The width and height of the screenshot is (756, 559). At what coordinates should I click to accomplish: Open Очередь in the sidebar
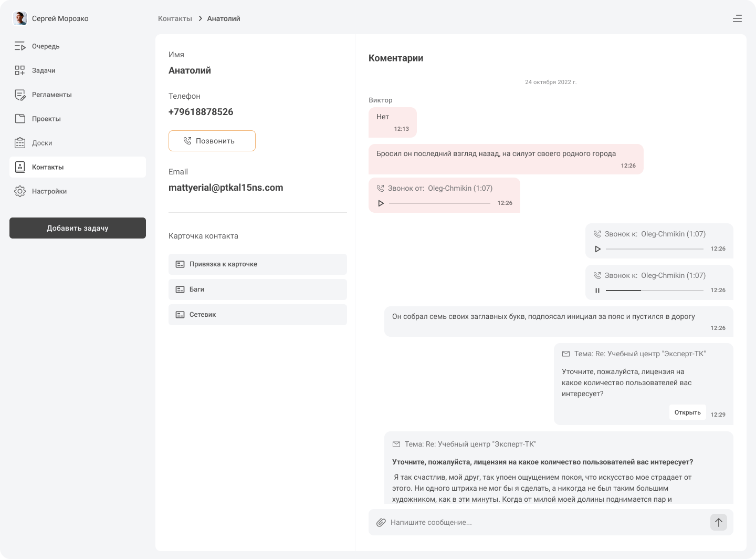pyautogui.click(x=46, y=46)
